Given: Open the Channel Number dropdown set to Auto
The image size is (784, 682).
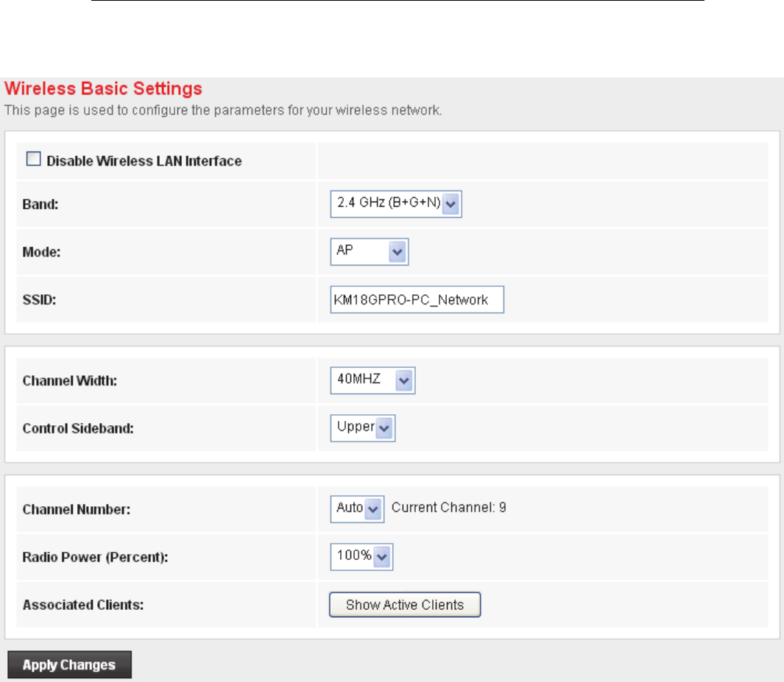Looking at the screenshot, I should [x=357, y=508].
